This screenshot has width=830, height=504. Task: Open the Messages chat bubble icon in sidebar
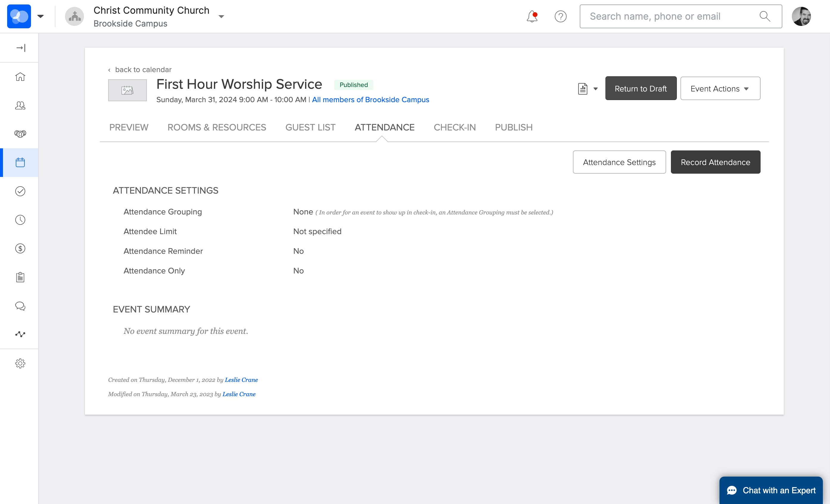click(x=20, y=306)
